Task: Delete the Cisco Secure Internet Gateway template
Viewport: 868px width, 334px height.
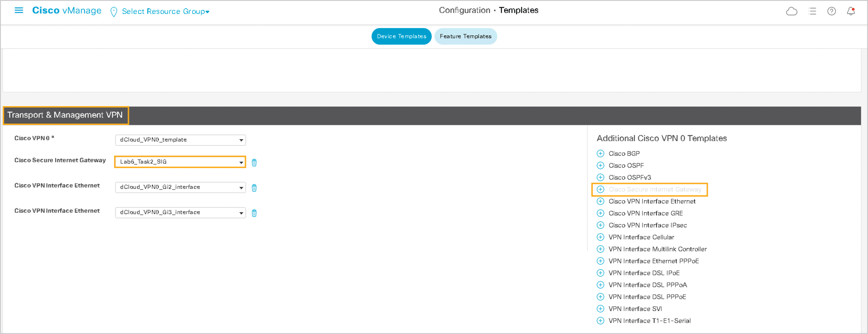Action: (x=254, y=162)
